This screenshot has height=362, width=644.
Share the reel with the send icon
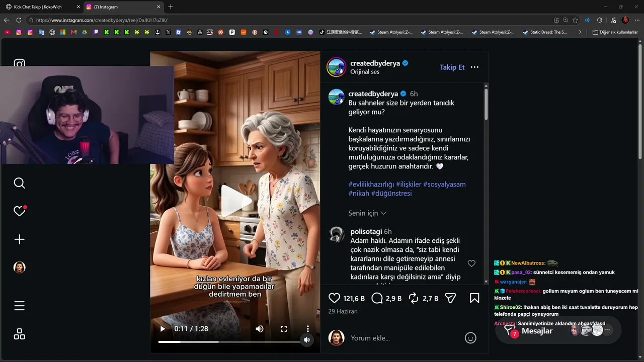click(x=450, y=298)
